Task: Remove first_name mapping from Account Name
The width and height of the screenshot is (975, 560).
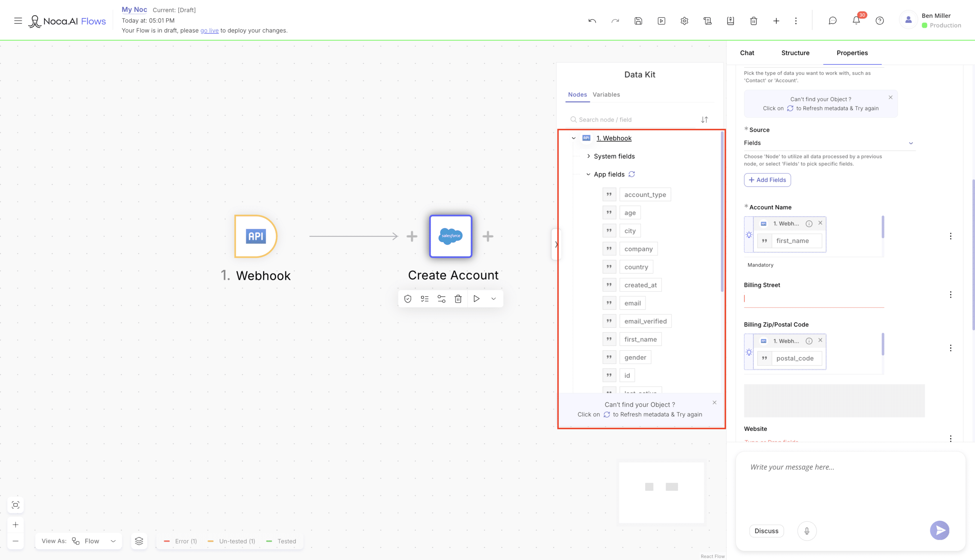Action: point(820,223)
